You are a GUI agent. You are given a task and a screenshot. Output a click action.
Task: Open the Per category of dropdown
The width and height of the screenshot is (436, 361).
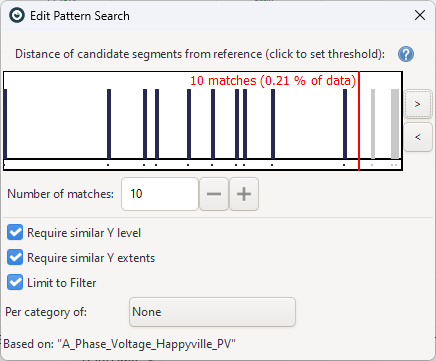click(212, 312)
